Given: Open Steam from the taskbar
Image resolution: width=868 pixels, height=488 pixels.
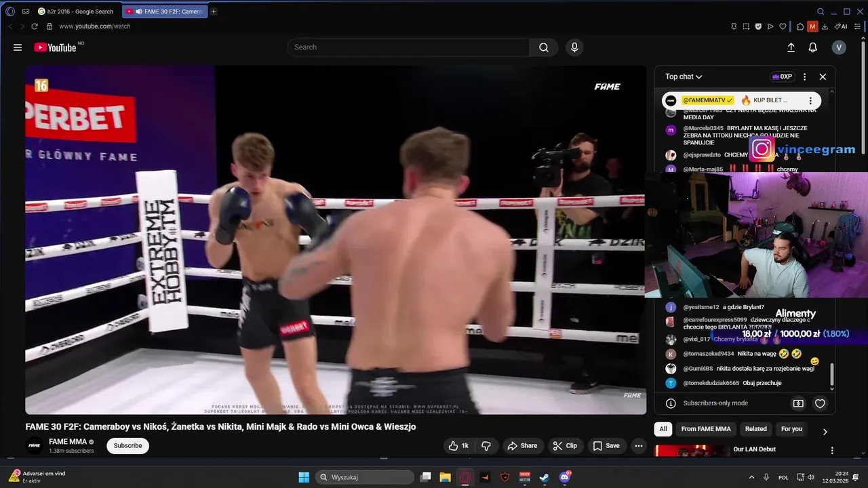Looking at the screenshot, I should tap(545, 477).
